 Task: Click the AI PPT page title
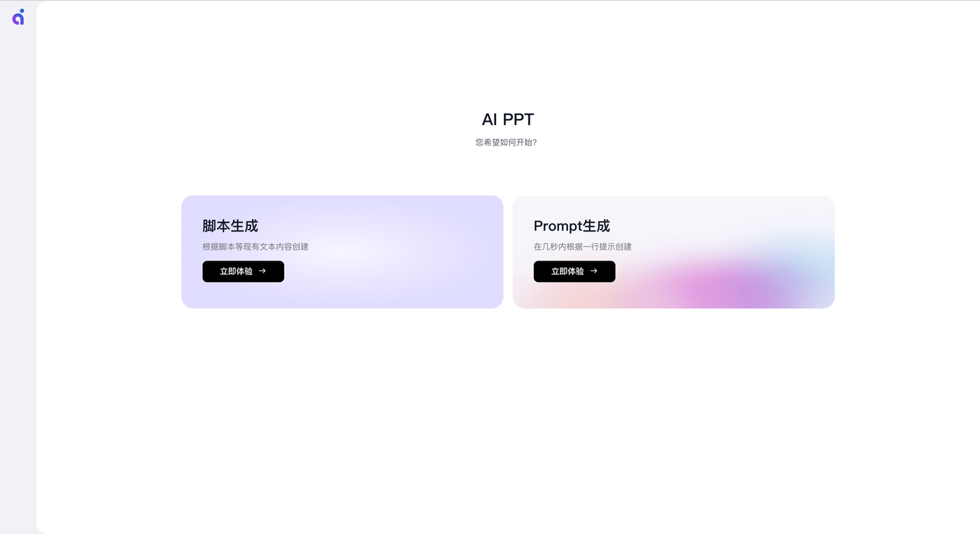[x=508, y=120]
